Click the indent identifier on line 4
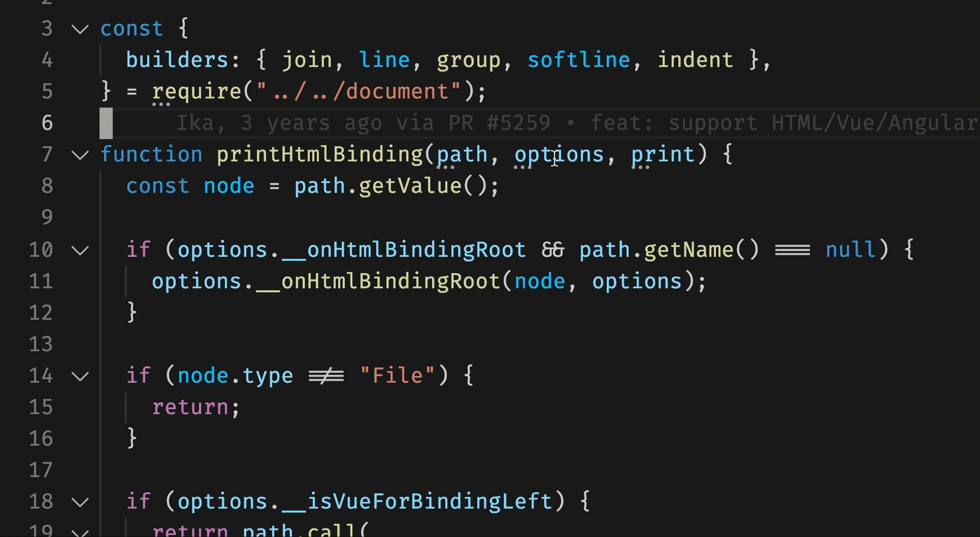 695,60
